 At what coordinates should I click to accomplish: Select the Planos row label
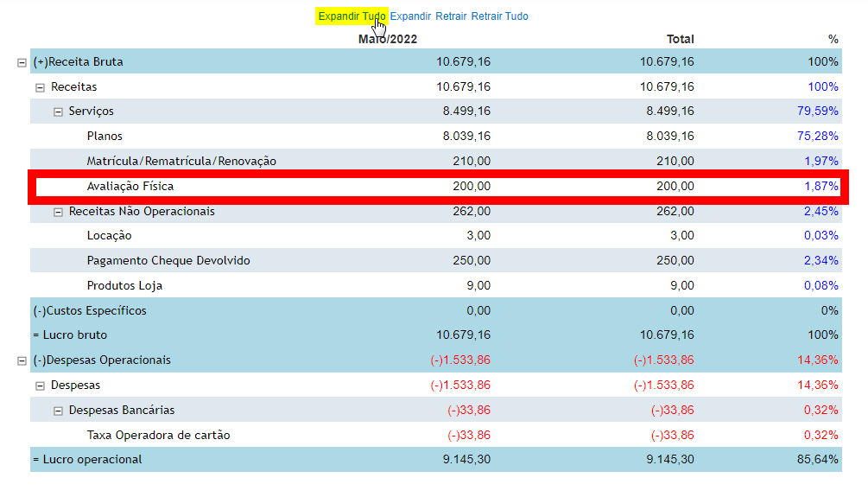(x=105, y=137)
